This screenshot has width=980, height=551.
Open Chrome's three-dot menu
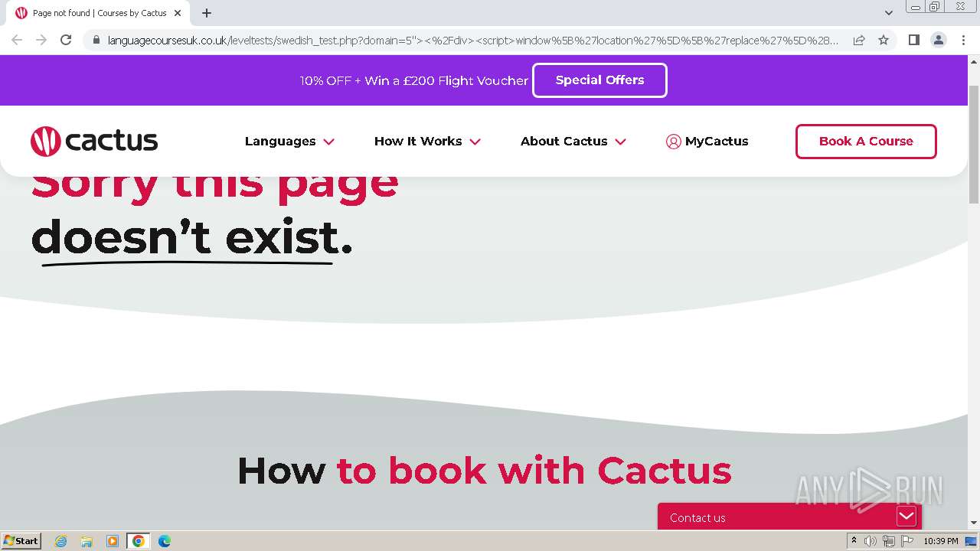click(x=963, y=40)
